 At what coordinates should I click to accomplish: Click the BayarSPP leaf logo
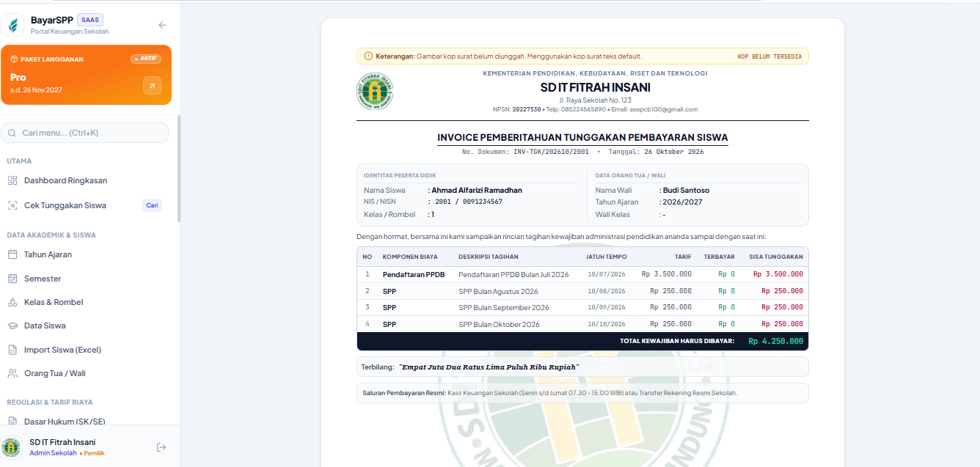pyautogui.click(x=12, y=25)
